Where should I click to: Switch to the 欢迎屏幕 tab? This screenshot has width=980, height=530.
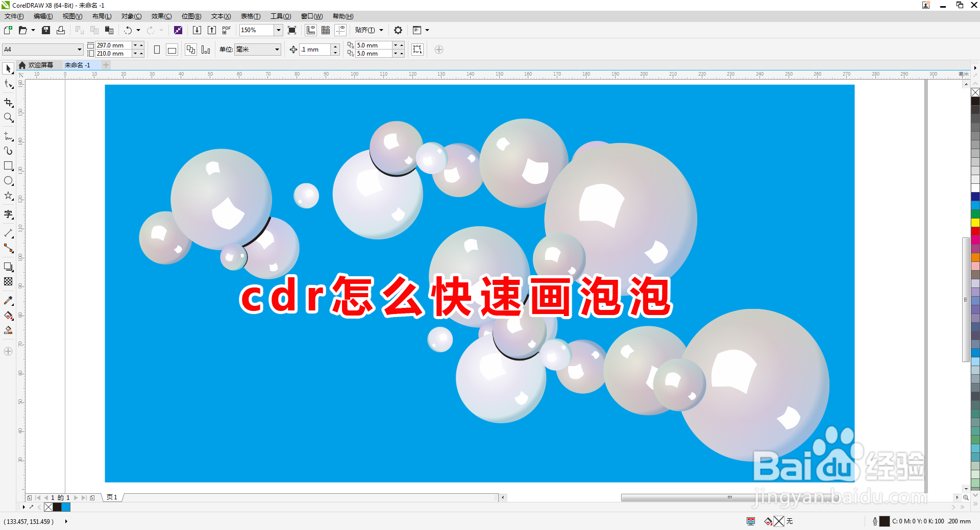40,65
